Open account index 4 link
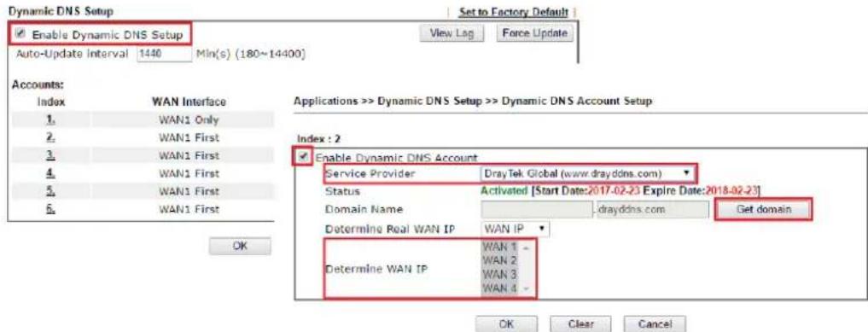The image size is (868, 332). 51,173
